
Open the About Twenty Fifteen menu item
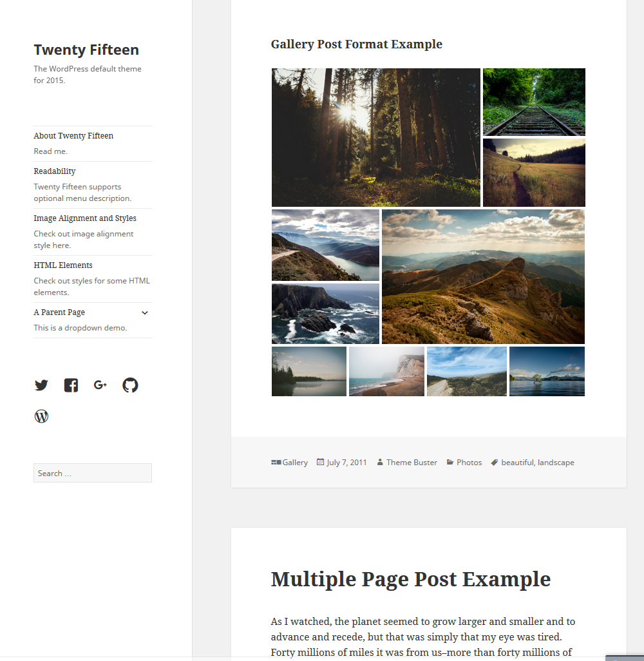[73, 136]
